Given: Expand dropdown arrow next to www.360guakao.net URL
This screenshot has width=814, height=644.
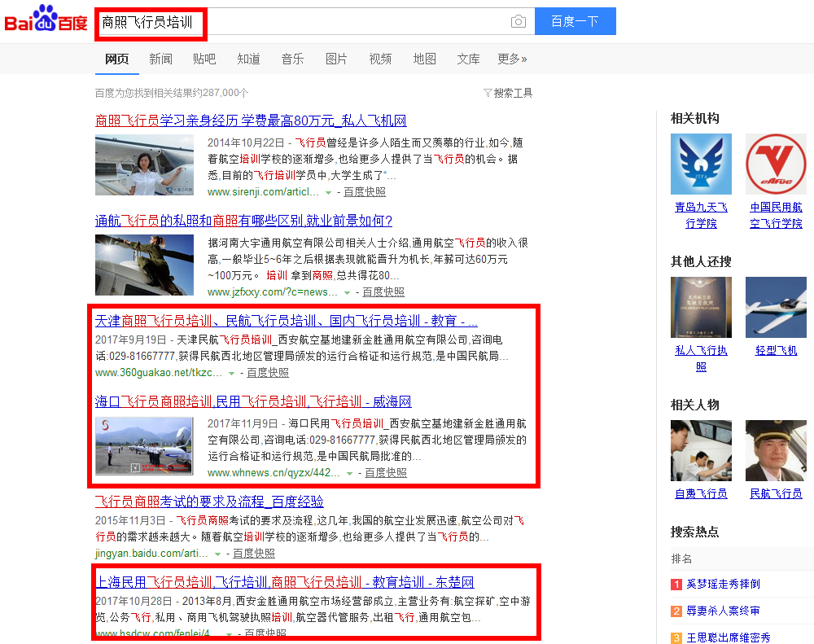Looking at the screenshot, I should [x=231, y=374].
